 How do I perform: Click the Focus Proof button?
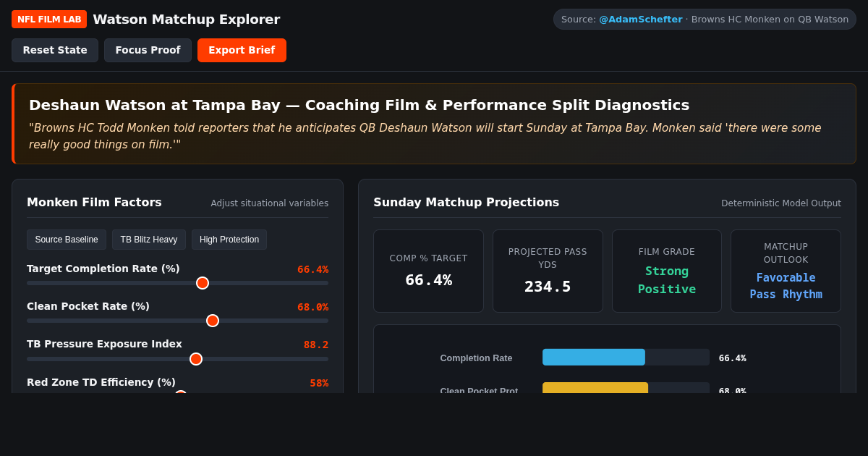[148, 51]
